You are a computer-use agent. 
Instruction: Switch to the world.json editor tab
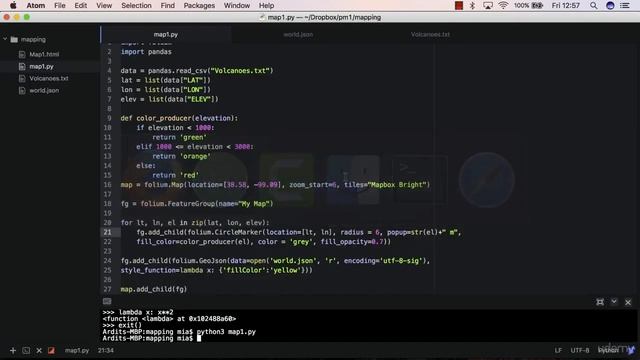point(298,35)
